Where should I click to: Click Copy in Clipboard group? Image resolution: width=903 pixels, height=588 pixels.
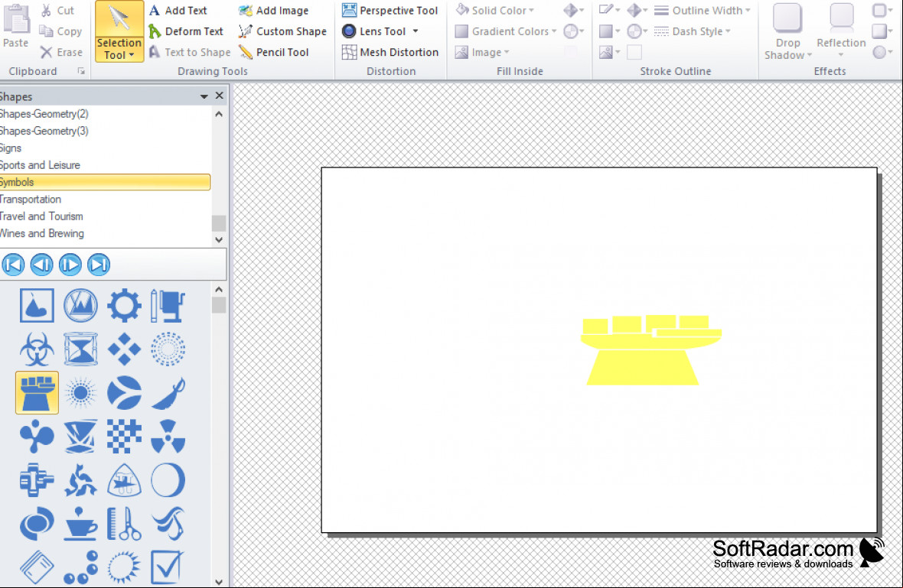click(60, 31)
